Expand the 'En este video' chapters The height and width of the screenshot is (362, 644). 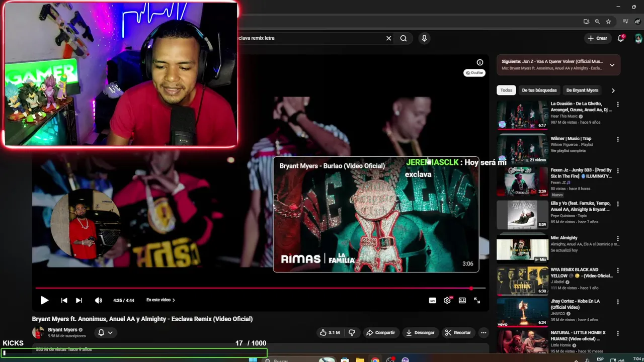[160, 300]
